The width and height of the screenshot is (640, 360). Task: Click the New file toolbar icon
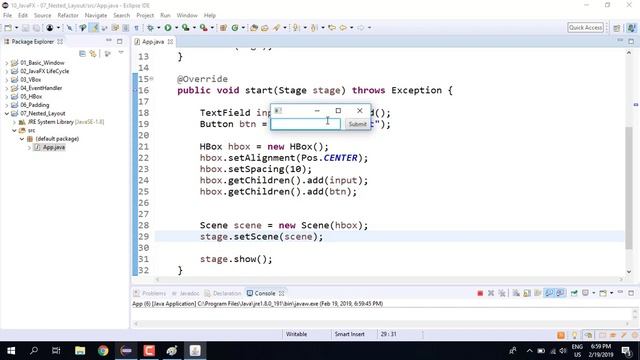[x=8, y=28]
